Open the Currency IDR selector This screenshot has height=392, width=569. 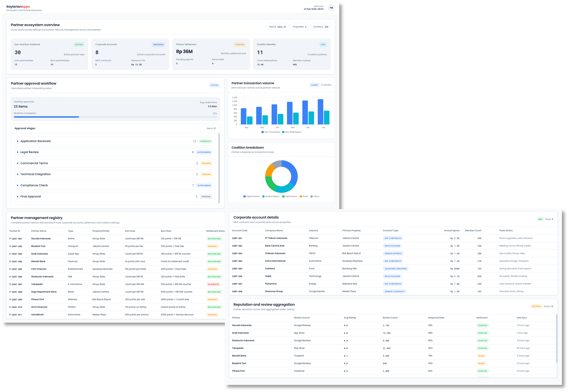(x=320, y=27)
